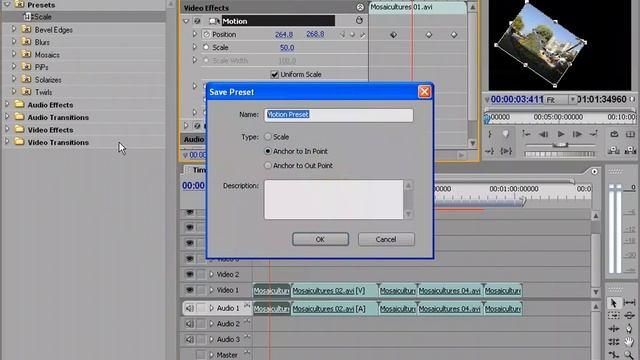Hide the Video 2 track eye icon
Viewport: 640px width, 360px height.
[189, 274]
